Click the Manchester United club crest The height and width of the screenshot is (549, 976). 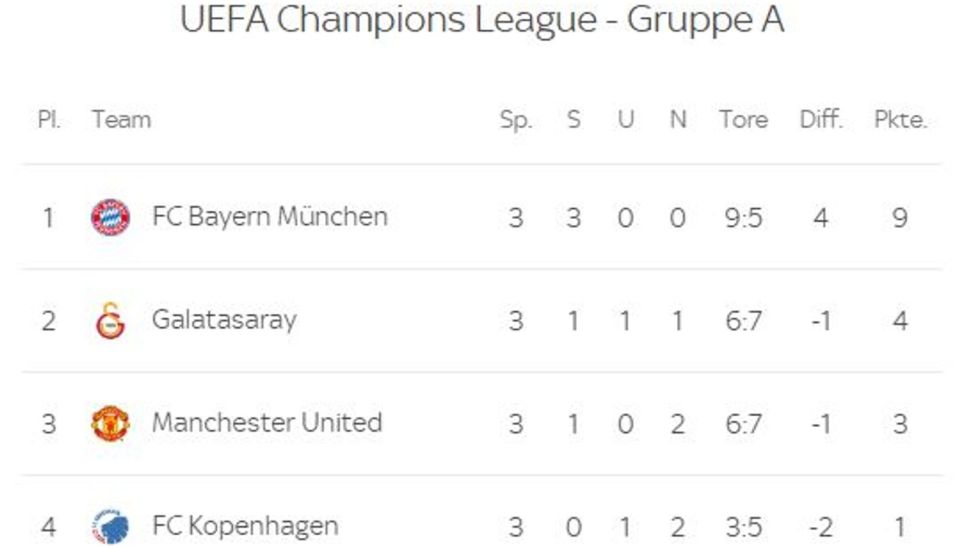[110, 423]
